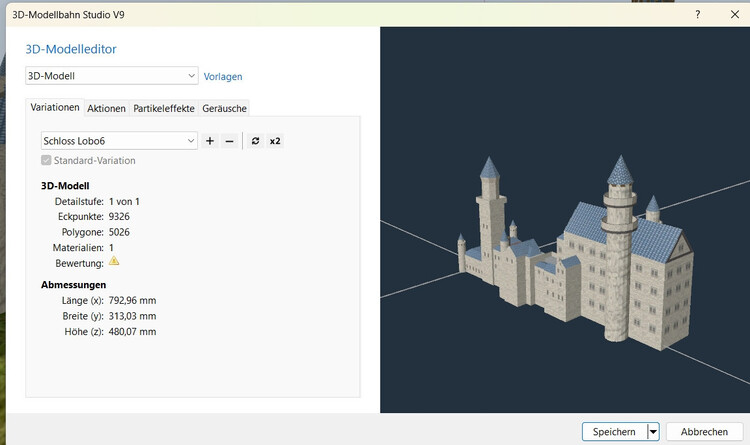
Task: Click the Materialien value 1
Action: click(111, 248)
